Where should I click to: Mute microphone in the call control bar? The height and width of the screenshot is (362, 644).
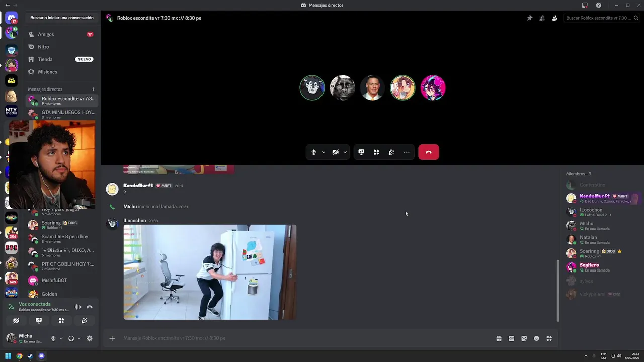click(313, 152)
